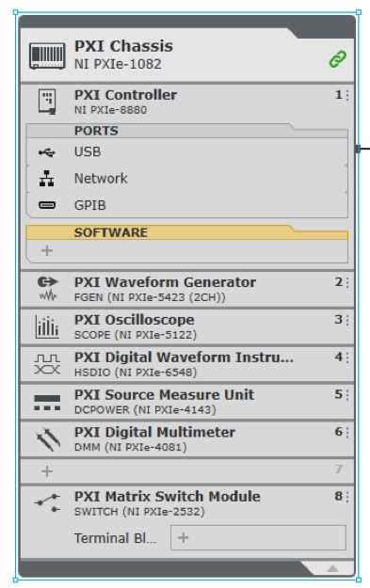Open slot 2 options menu
This screenshot has height=588, width=370.
[x=347, y=282]
